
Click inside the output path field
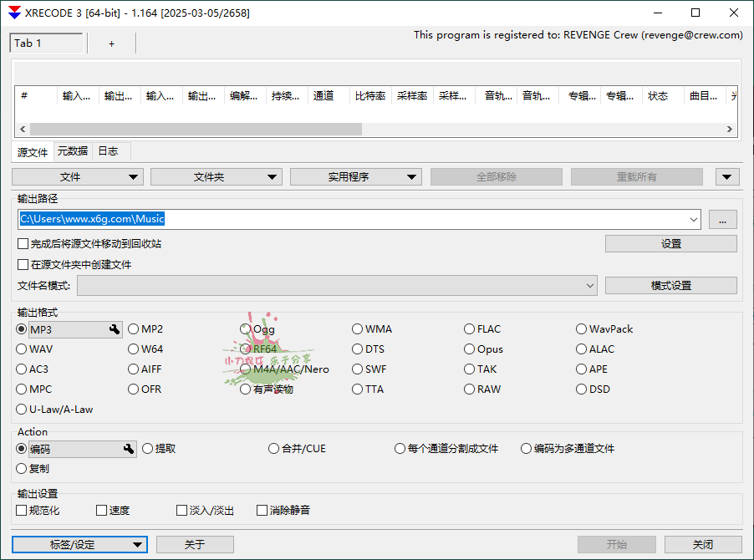(334, 219)
